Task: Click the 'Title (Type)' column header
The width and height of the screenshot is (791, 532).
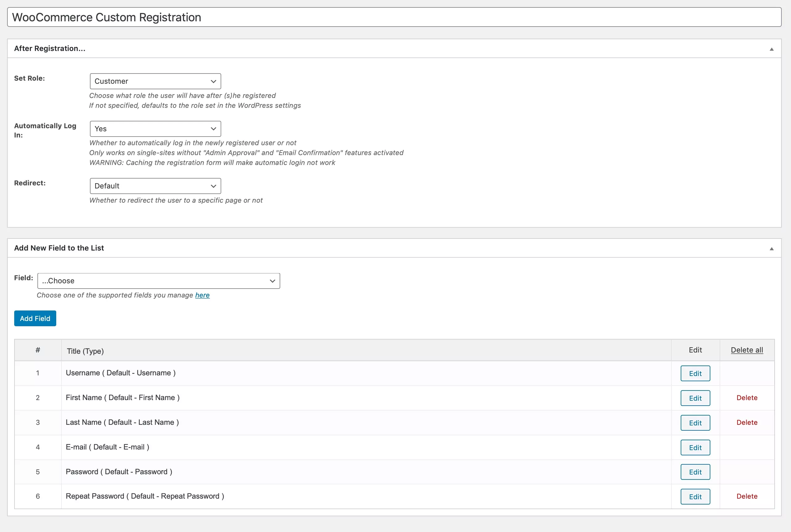Action: (85, 351)
